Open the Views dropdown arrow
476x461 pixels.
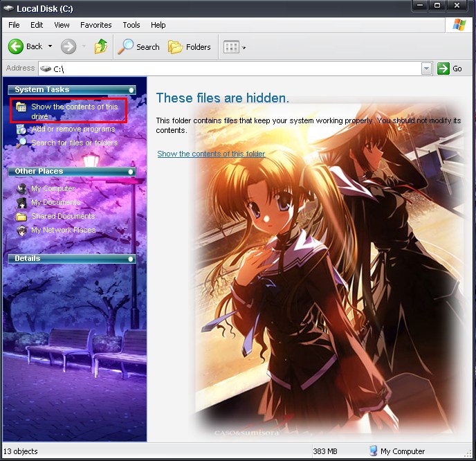coord(244,47)
